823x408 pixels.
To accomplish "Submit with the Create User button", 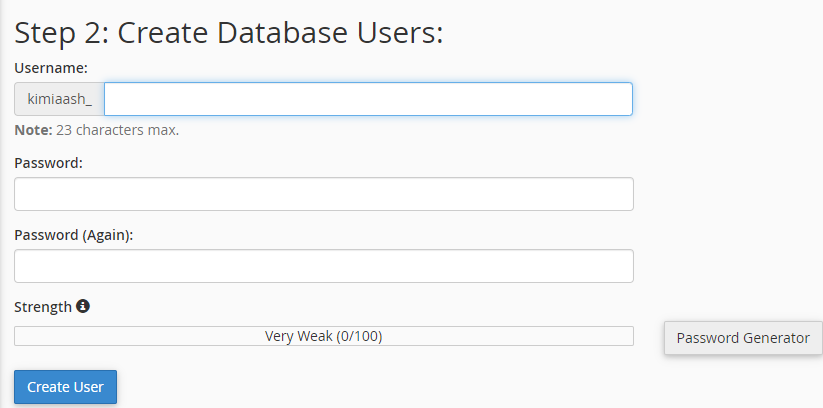I will tap(66, 387).
